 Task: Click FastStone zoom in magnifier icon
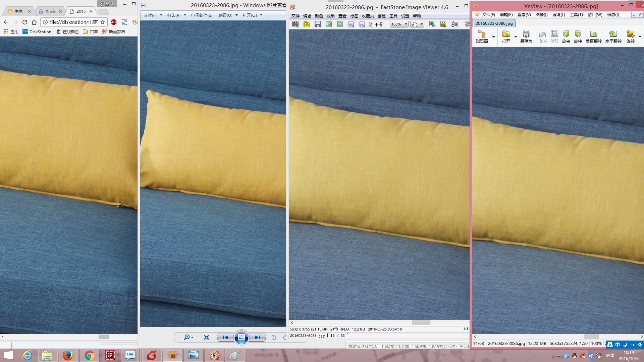(351, 24)
